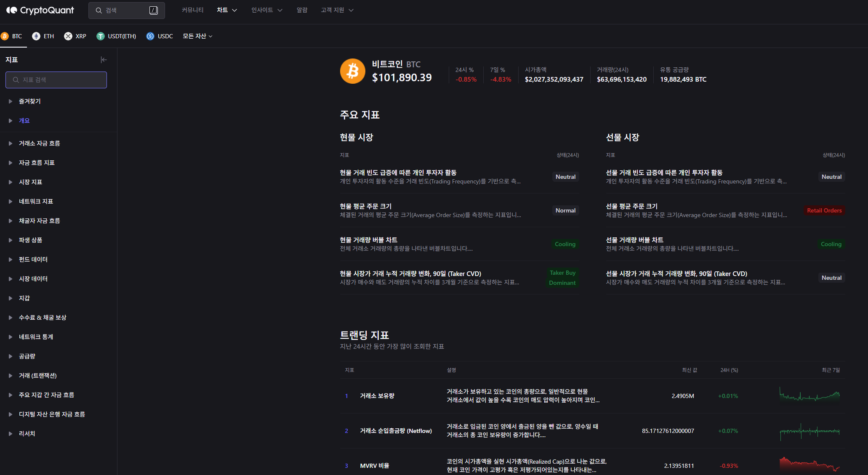Open the 모든 자산 dropdown
Viewport: 868px width, 475px height.
(197, 36)
